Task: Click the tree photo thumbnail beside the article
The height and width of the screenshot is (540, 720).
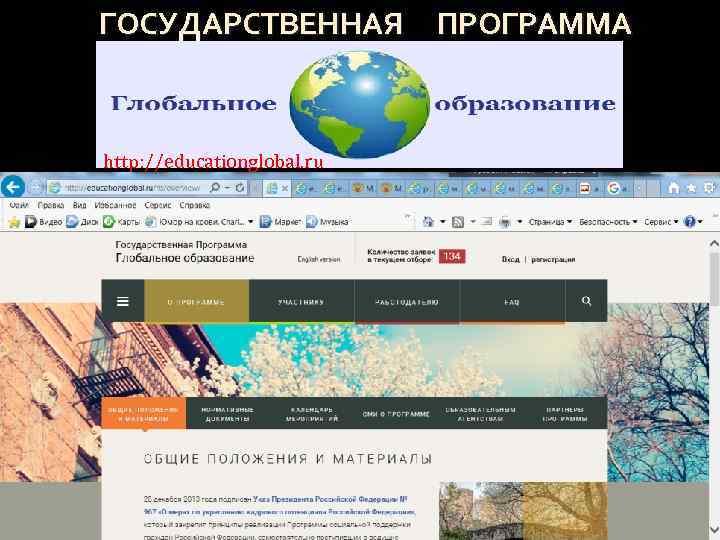Action: [523, 511]
